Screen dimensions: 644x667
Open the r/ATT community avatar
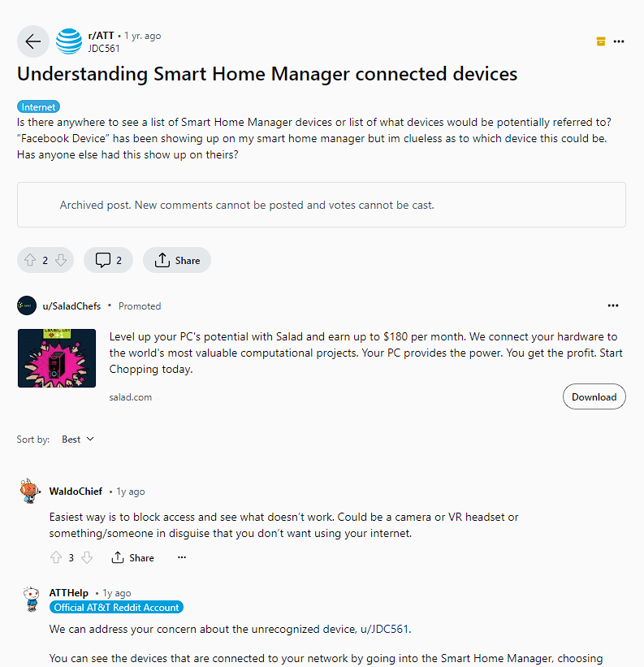[x=69, y=41]
